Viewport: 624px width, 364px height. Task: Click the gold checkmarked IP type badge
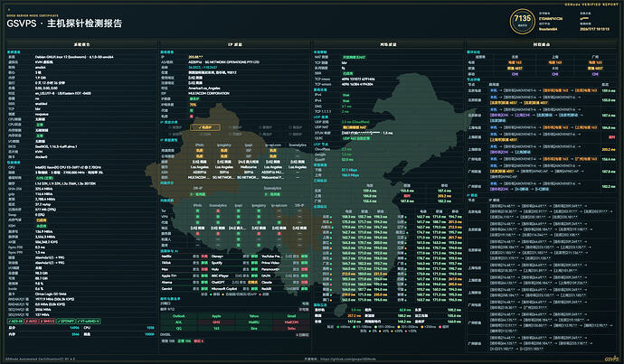point(205,127)
